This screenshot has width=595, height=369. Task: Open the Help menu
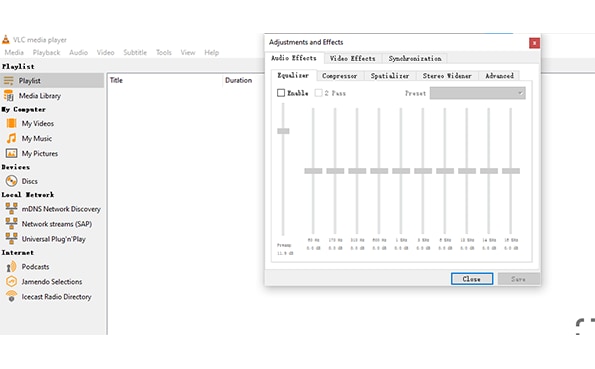coord(211,52)
